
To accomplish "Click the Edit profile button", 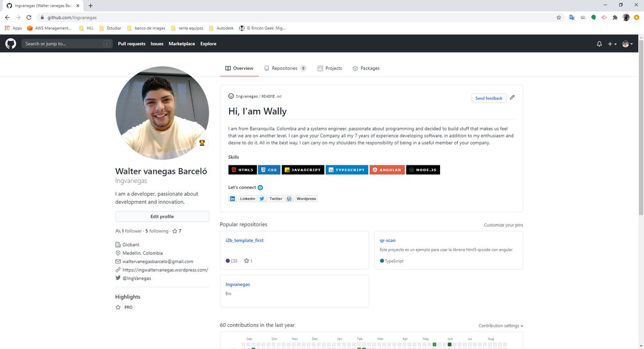I will coord(162,216).
